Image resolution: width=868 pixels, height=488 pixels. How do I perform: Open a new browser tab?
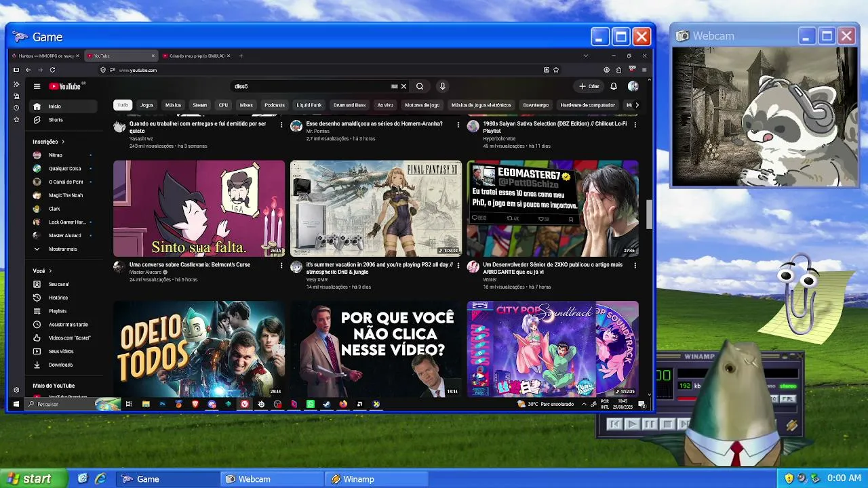pos(241,56)
